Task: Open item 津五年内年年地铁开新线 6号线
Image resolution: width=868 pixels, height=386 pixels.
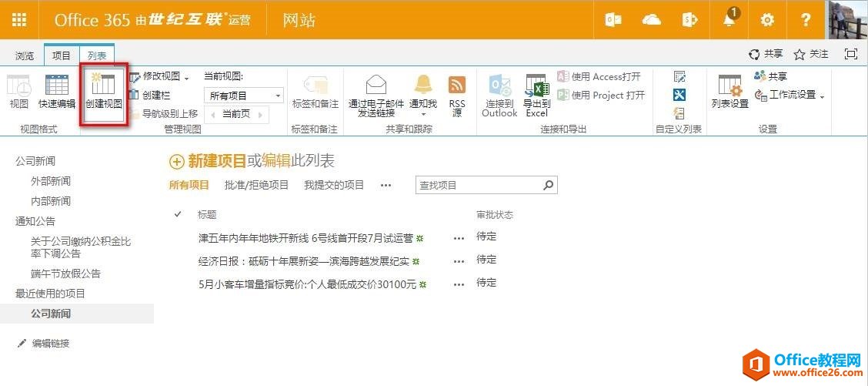Action: point(305,238)
